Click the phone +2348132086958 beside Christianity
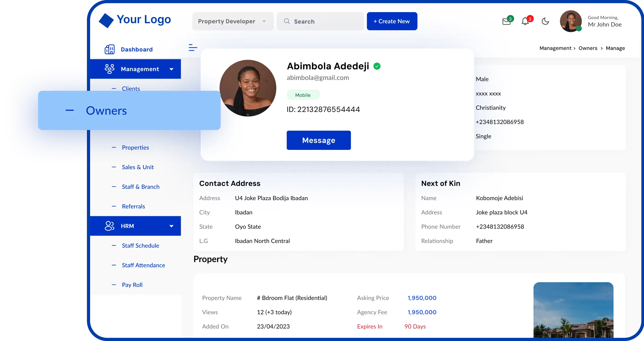Image resolution: width=644 pixels, height=341 pixels. (x=500, y=122)
